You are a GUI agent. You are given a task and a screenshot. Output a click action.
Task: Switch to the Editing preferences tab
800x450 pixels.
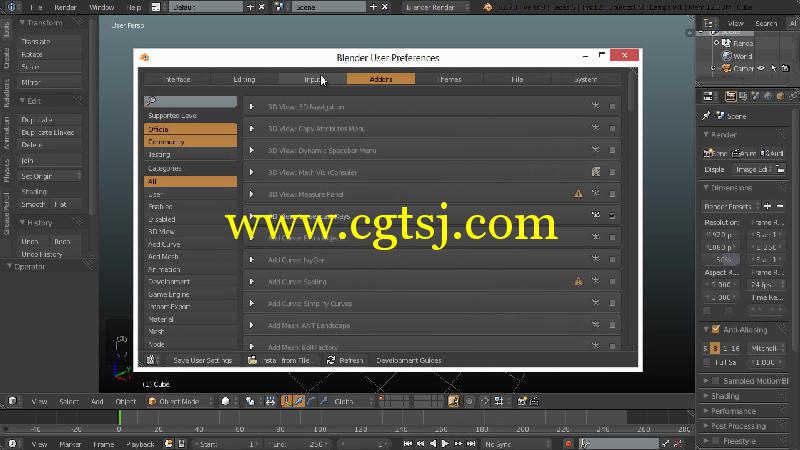[244, 79]
